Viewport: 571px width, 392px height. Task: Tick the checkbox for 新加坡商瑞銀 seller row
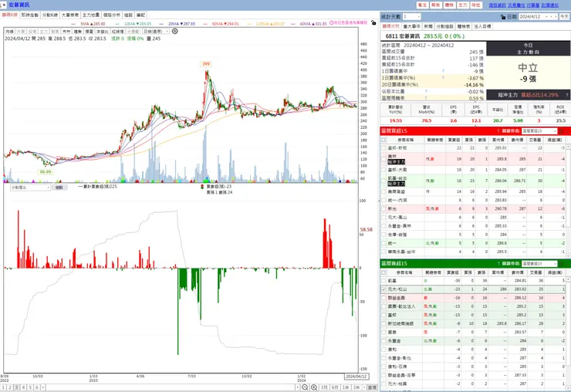[x=383, y=323]
